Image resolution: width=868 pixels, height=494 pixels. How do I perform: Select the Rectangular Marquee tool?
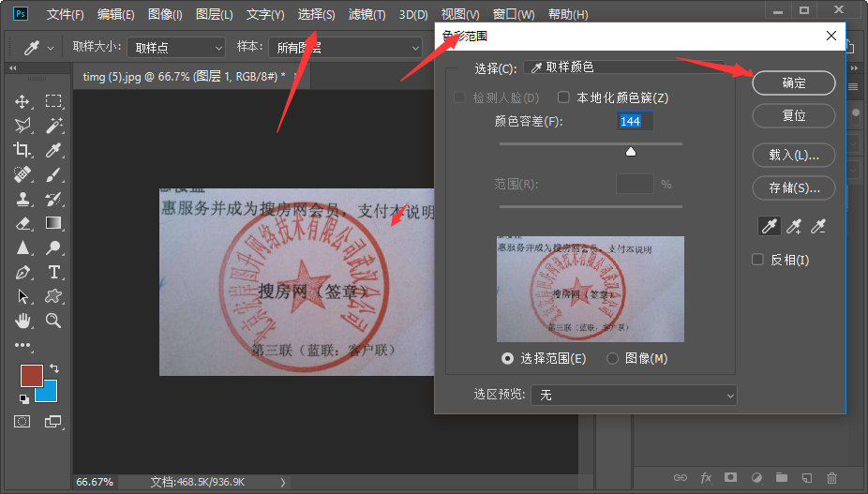coord(53,101)
